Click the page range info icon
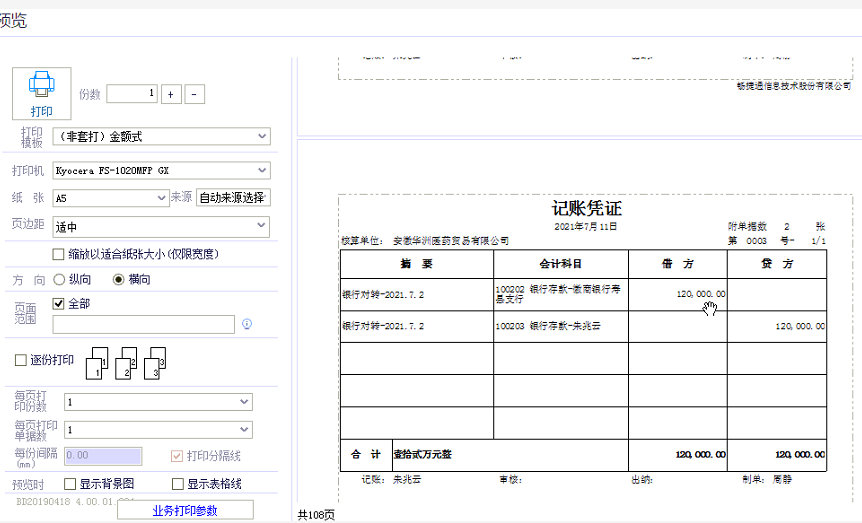This screenshot has height=523, width=862. pyautogui.click(x=247, y=324)
